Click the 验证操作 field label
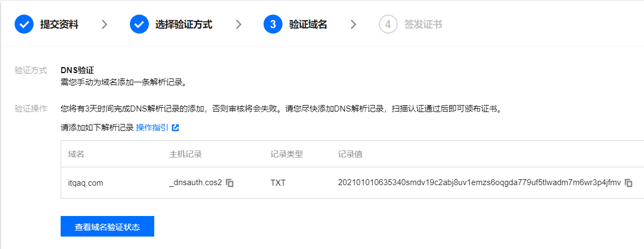 point(31,109)
